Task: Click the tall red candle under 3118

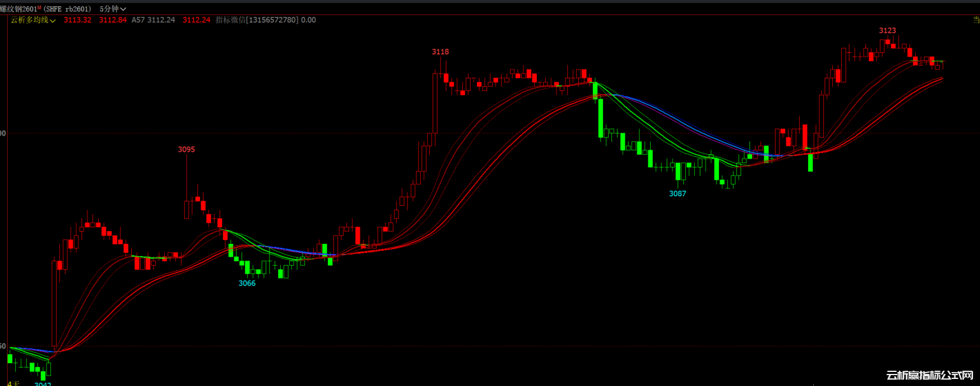Action: coord(436,102)
